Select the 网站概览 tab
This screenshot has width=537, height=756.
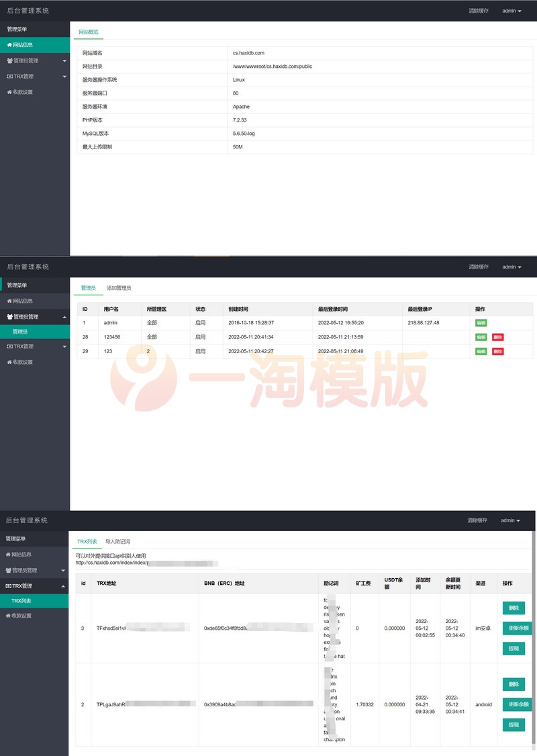[x=88, y=32]
